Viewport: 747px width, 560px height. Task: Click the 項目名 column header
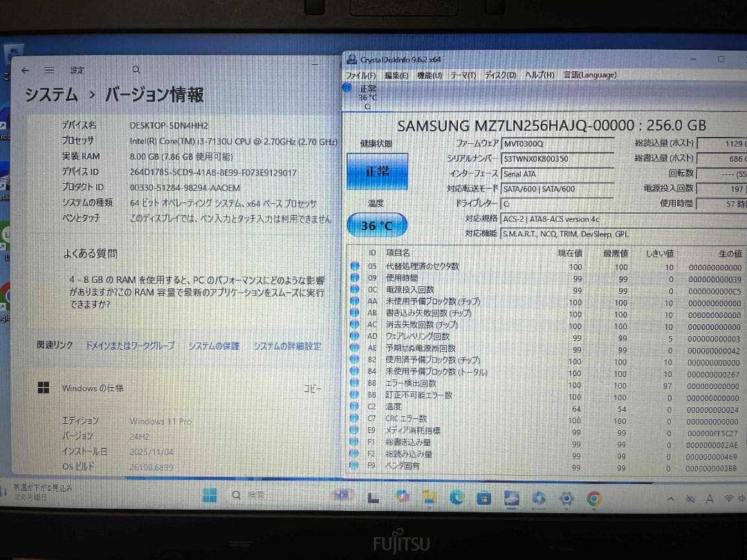398,253
